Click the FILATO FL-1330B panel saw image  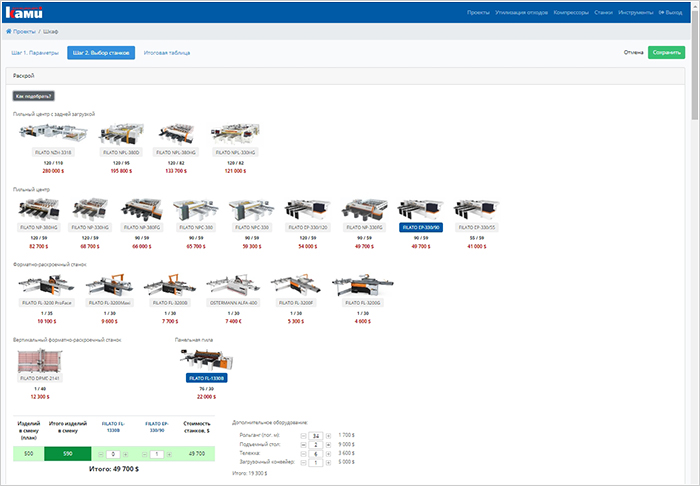[206, 360]
